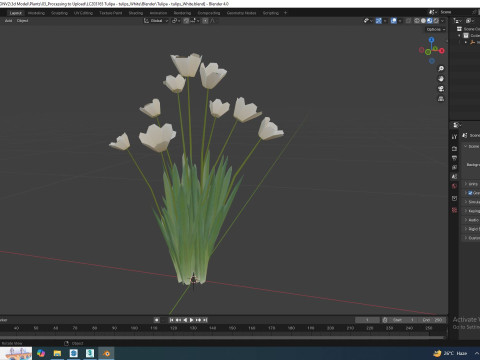
Task: Toggle viewport overlays
Action: (x=394, y=21)
